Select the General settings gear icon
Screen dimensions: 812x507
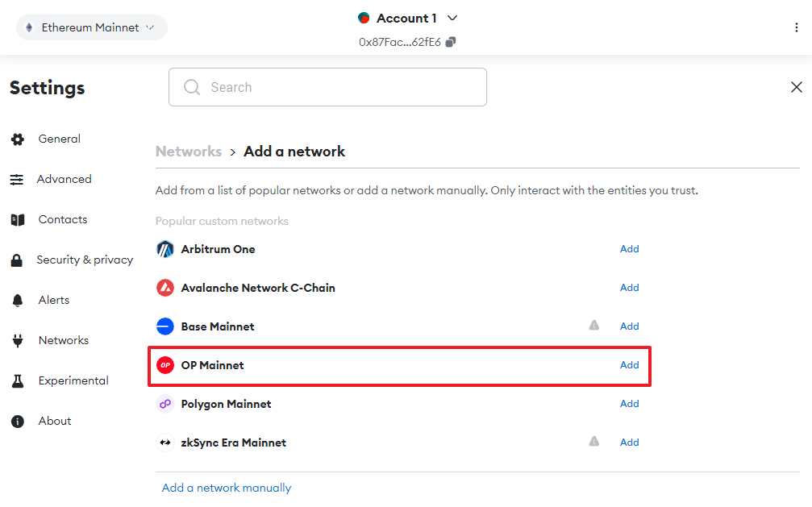17,139
